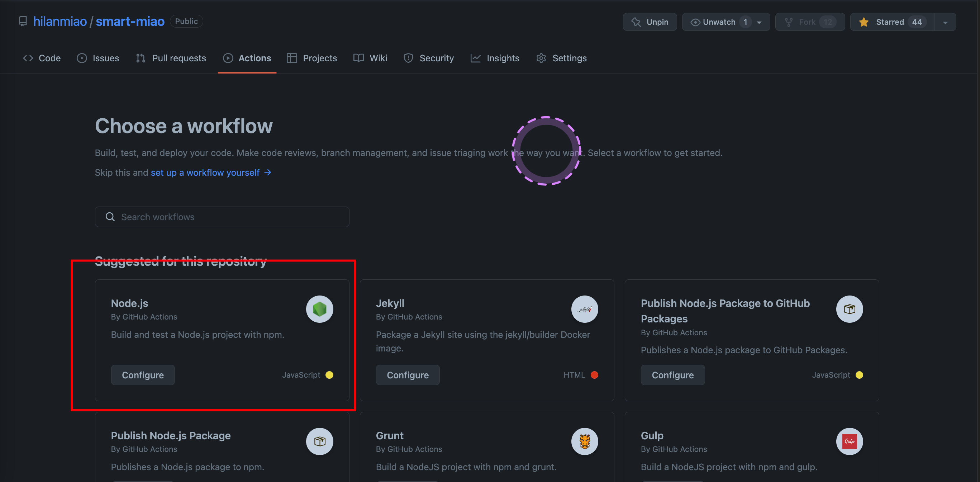
Task: Open repository Settings tab
Action: [562, 58]
